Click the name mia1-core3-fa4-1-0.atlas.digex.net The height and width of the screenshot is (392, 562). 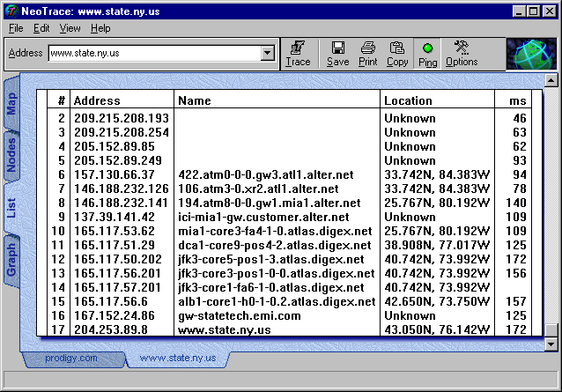(x=275, y=231)
